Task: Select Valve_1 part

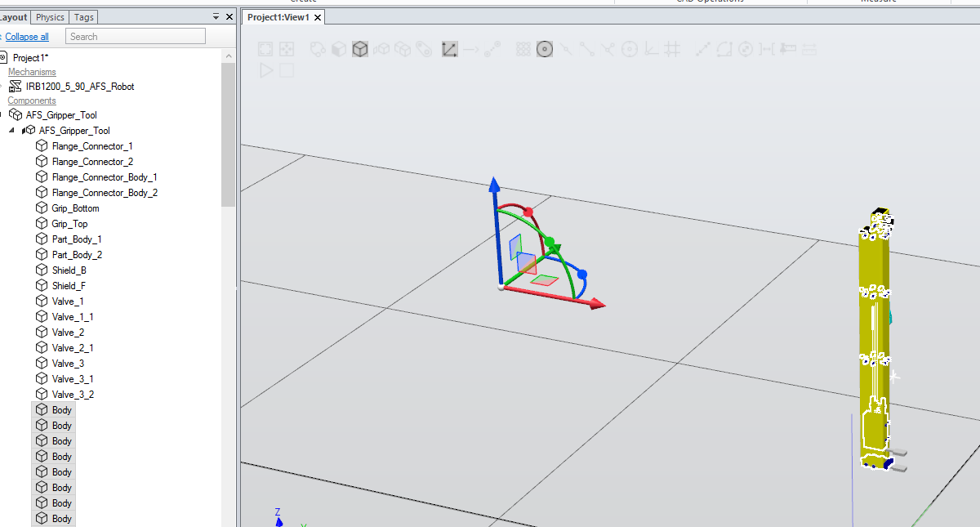Action: (x=68, y=301)
